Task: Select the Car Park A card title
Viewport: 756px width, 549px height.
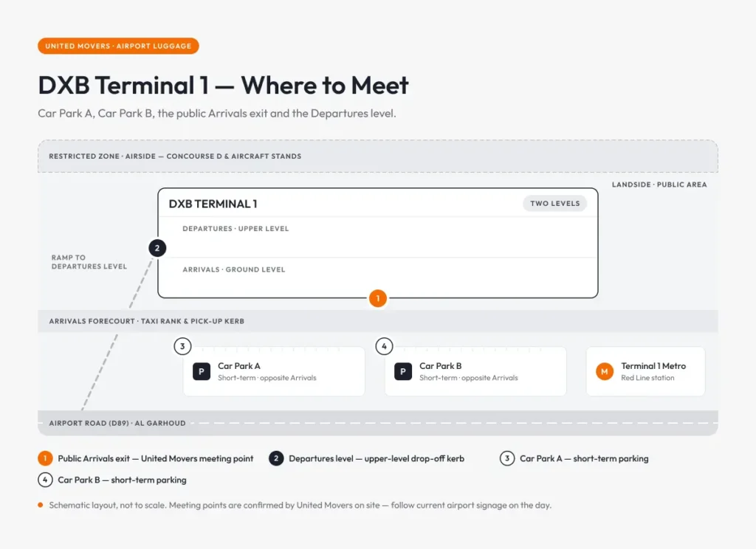Action: click(x=239, y=366)
